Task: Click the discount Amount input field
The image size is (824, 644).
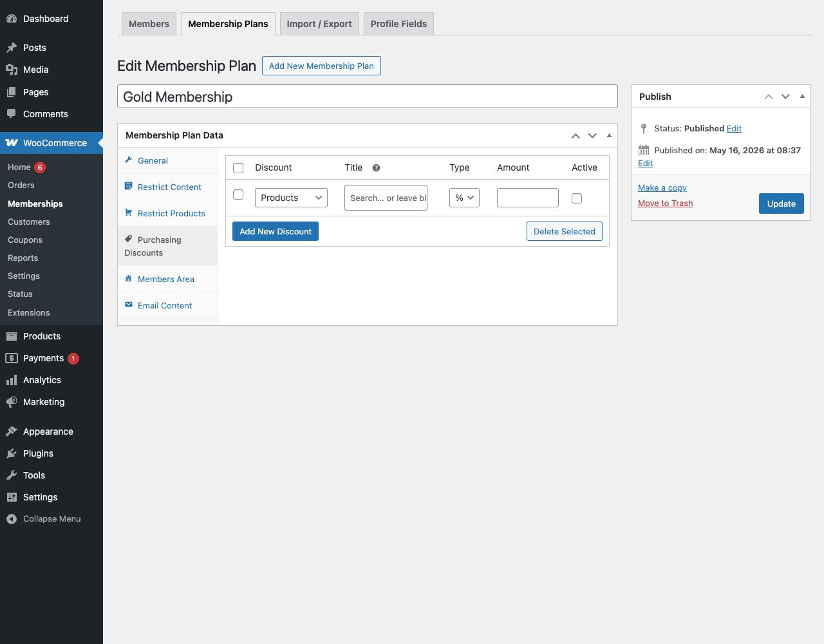Action: point(528,198)
